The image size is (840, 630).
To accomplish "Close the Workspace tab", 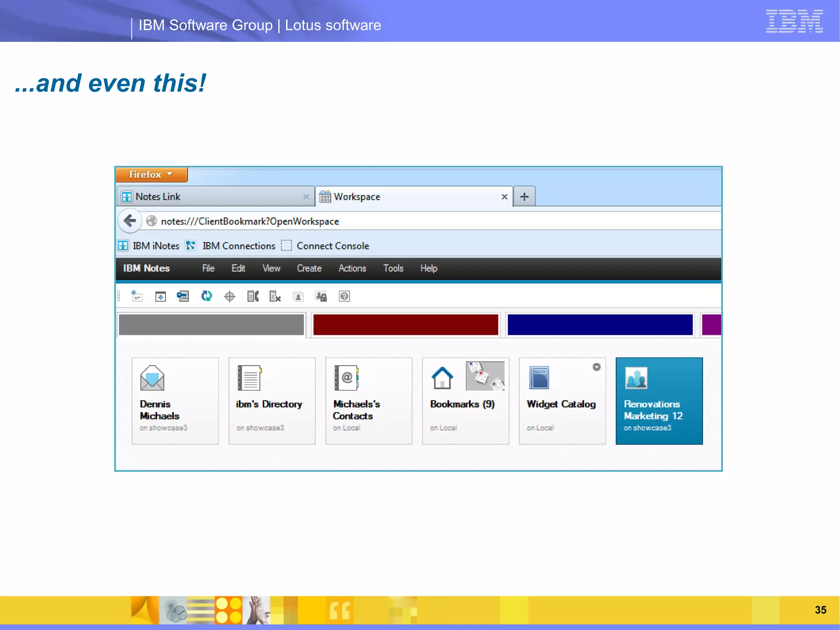I will (504, 197).
